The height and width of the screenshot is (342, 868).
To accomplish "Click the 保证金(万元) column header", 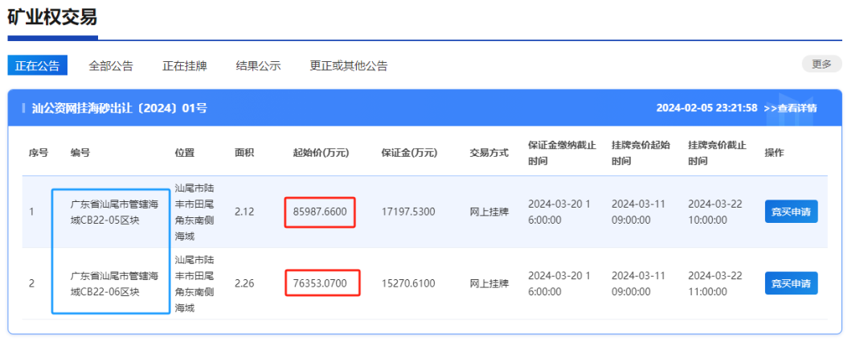I will (409, 153).
